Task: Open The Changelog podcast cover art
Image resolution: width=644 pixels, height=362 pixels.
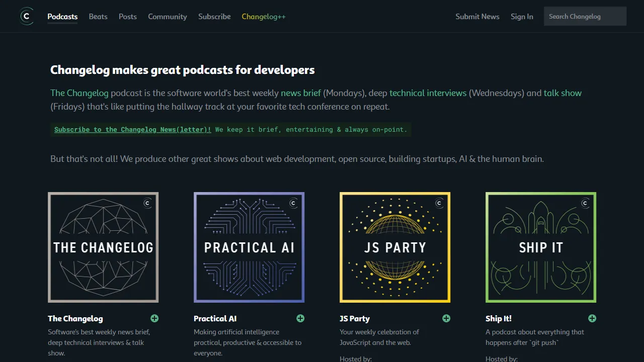Action: click(103, 247)
